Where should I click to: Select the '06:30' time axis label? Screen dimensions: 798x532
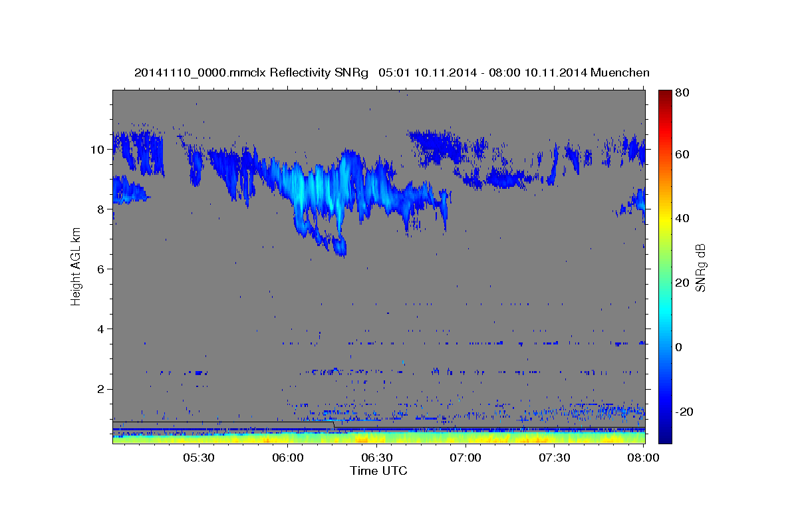[x=377, y=458]
